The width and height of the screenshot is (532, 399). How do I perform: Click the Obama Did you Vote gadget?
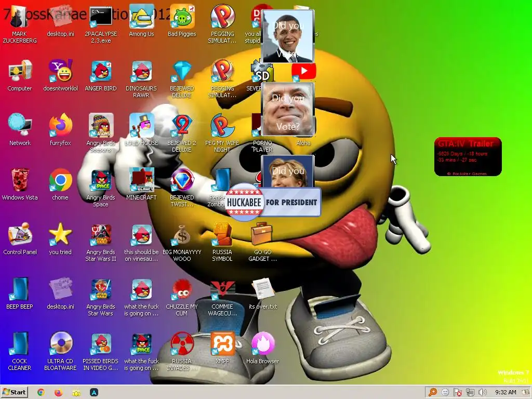[x=288, y=36]
